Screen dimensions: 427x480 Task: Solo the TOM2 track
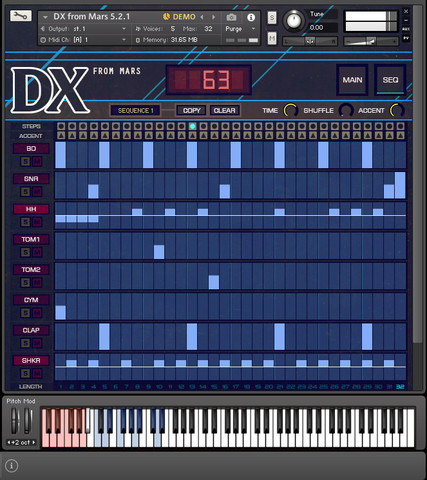pos(25,282)
